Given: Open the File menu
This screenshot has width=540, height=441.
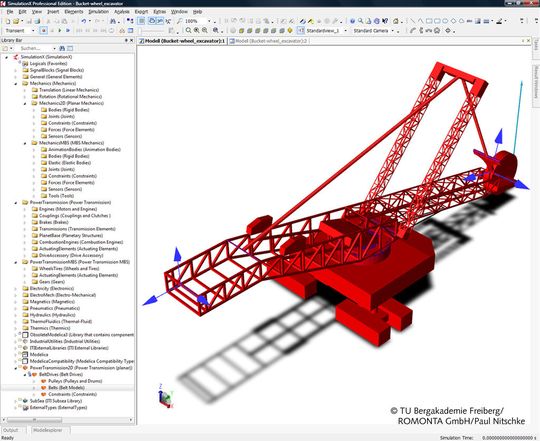Looking at the screenshot, I should (10, 12).
